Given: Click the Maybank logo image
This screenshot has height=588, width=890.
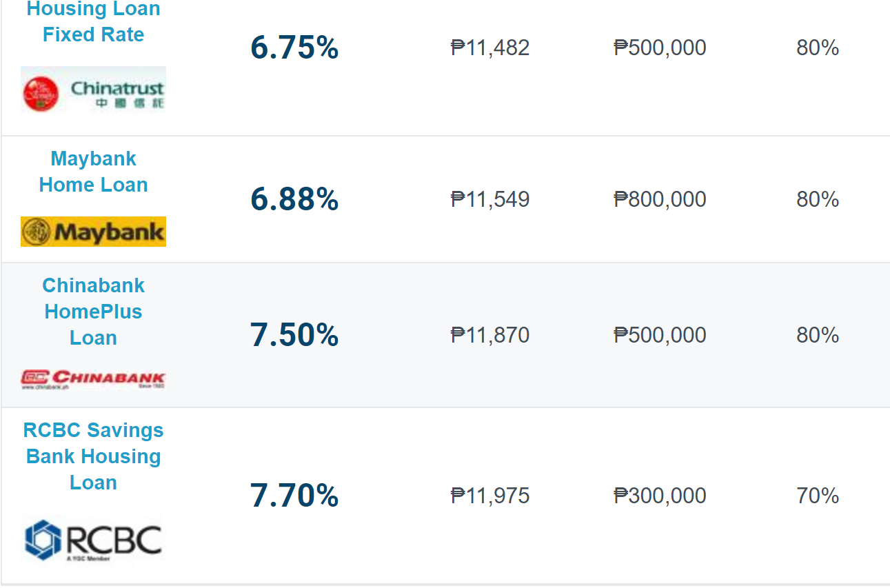Looking at the screenshot, I should [x=93, y=232].
